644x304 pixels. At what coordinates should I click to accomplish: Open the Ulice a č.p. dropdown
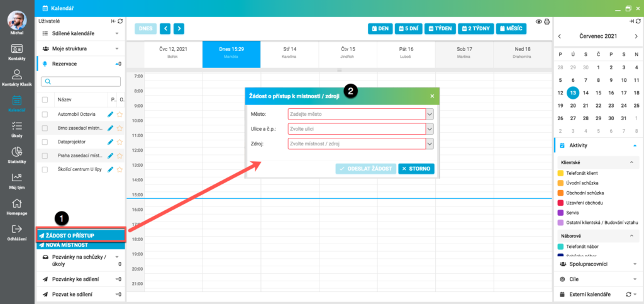coord(430,129)
